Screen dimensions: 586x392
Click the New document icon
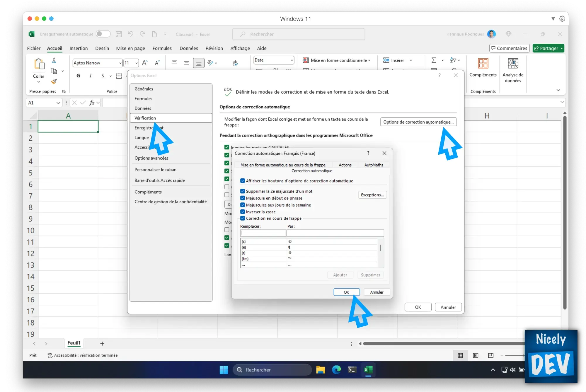pos(154,34)
